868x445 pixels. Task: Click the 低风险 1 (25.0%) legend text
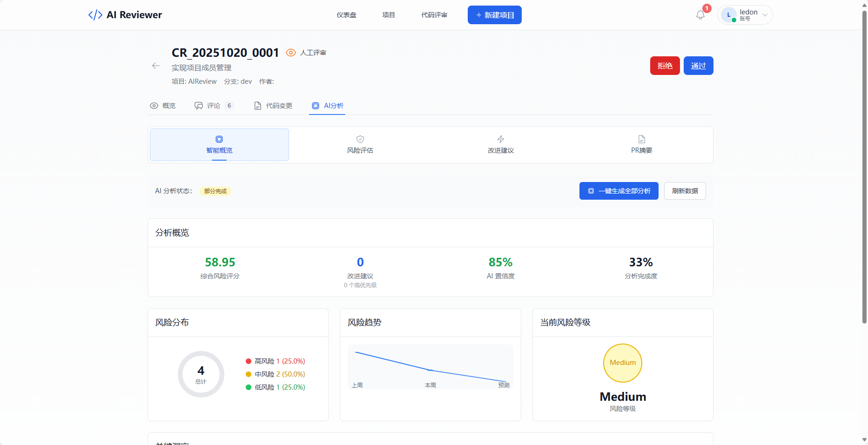[x=280, y=387]
